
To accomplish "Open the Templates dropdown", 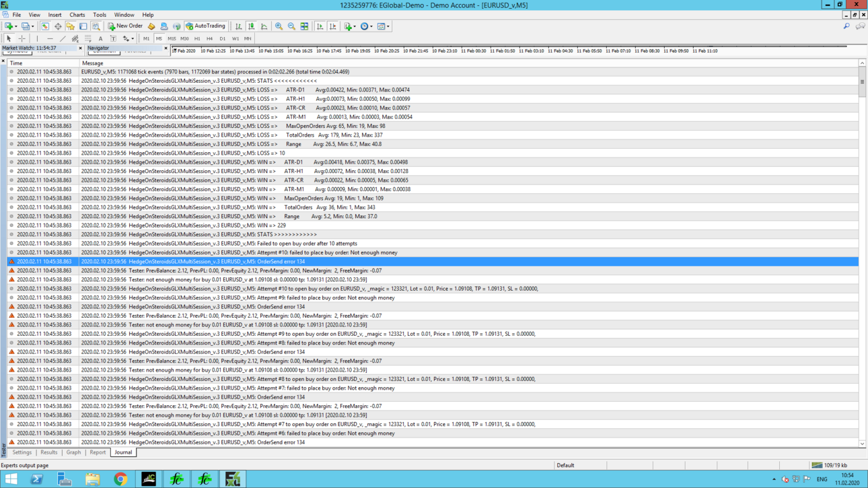I will (383, 26).
